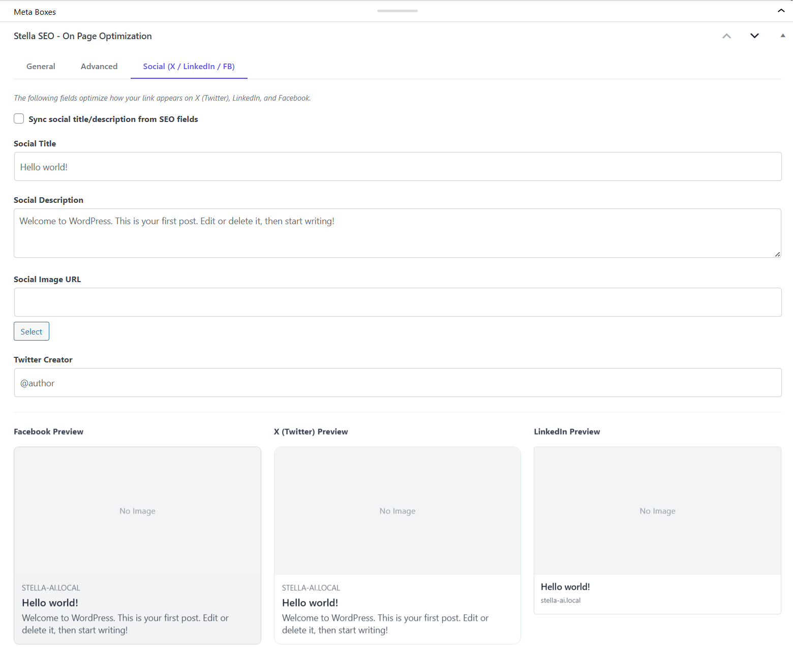Click the LinkedIn Preview heading
Screen dimensions: 793x672
tap(567, 432)
